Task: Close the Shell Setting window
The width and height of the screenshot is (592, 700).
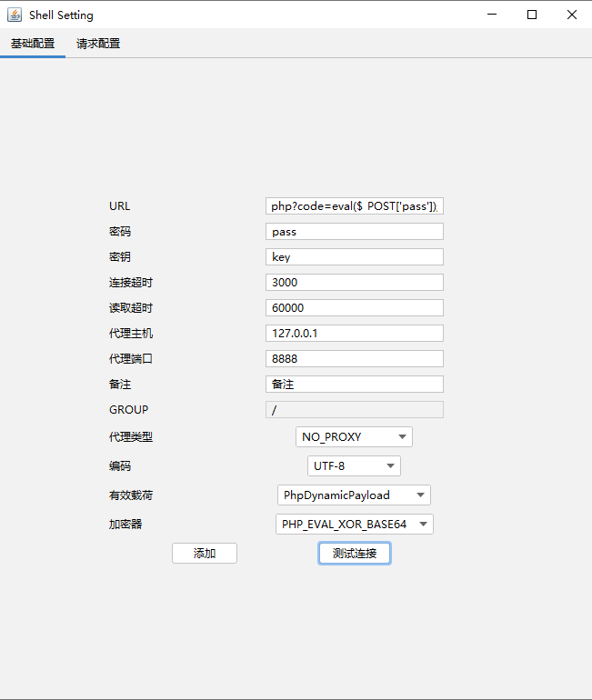Action: point(572,15)
